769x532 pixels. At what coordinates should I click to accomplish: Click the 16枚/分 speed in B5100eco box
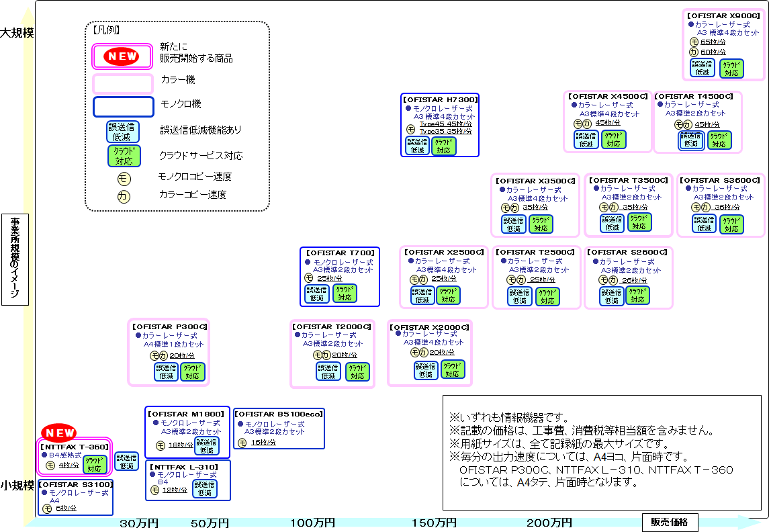tap(263, 443)
